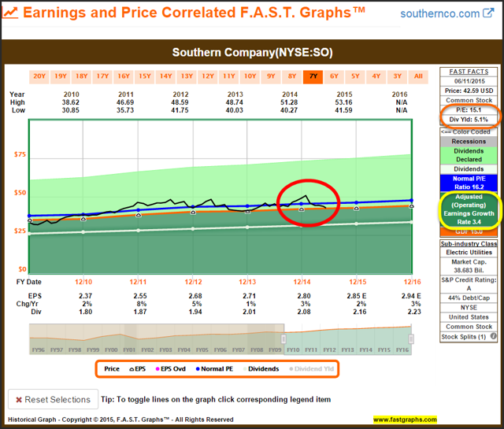Click the Stock Splits info icon
Image resolution: width=504 pixels, height=429 pixels.
(493, 336)
